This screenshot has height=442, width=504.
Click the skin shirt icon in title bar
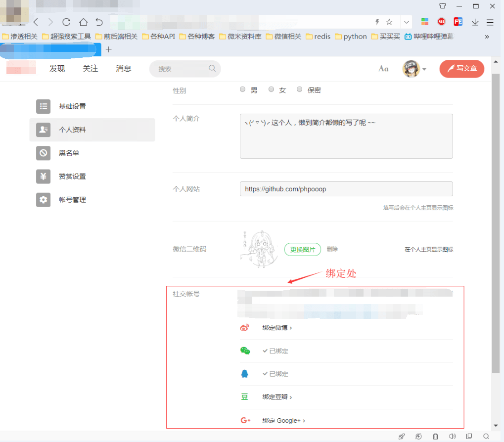point(443,6)
